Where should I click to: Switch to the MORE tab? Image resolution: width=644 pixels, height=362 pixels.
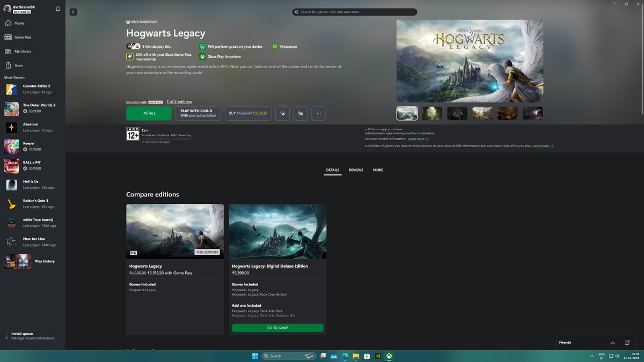[x=378, y=170]
